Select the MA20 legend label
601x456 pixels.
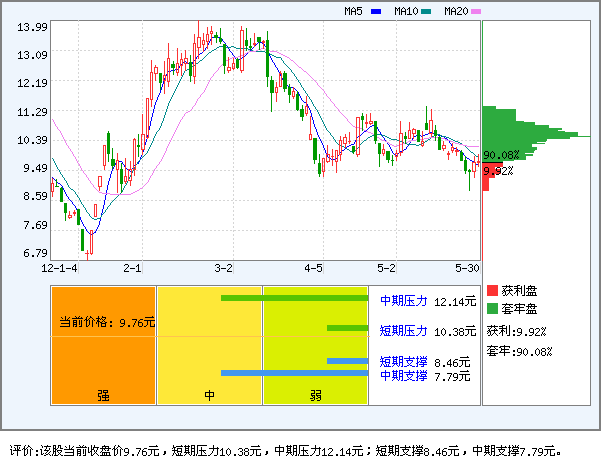point(456,11)
